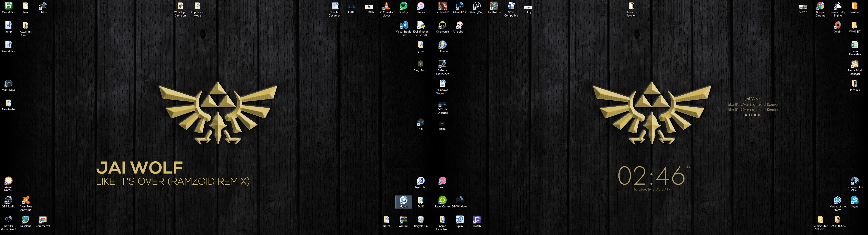Open the DS4Windows icon
The image size is (868, 235).
point(459,202)
